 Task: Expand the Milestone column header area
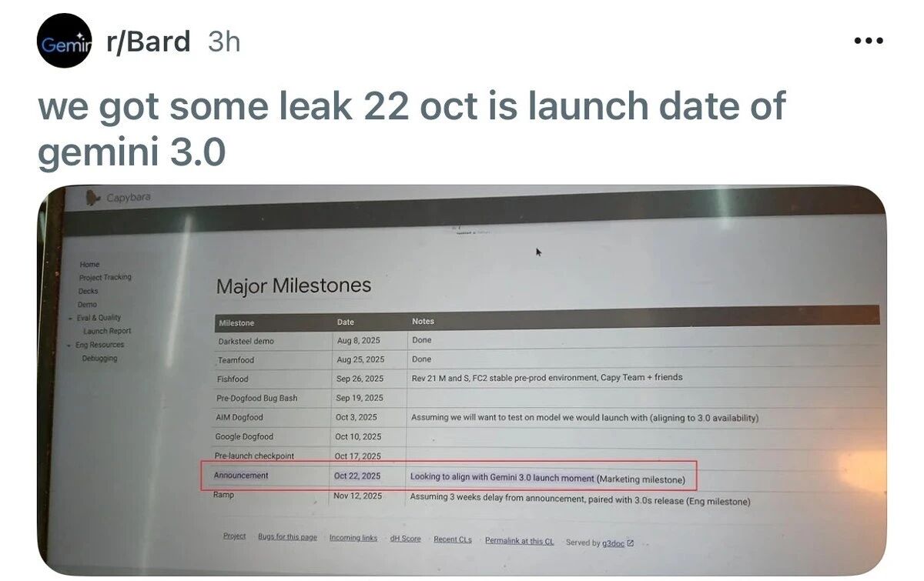pos(236,322)
